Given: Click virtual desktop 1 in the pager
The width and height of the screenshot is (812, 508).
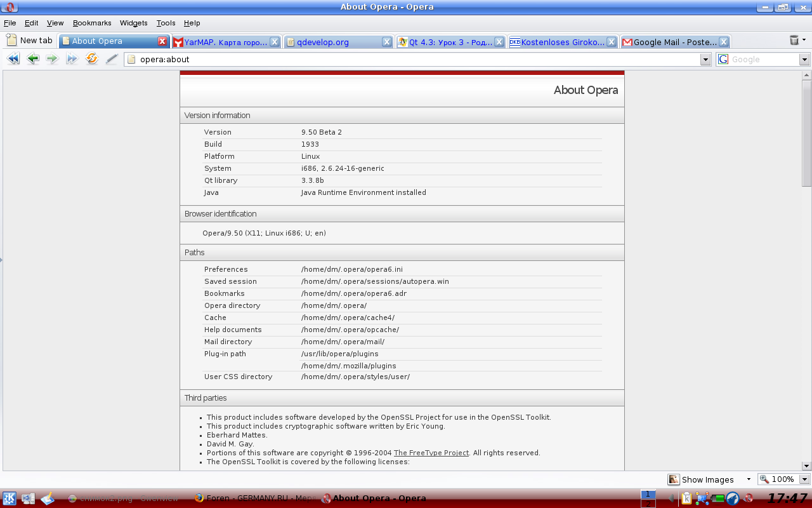Looking at the screenshot, I should 648,494.
